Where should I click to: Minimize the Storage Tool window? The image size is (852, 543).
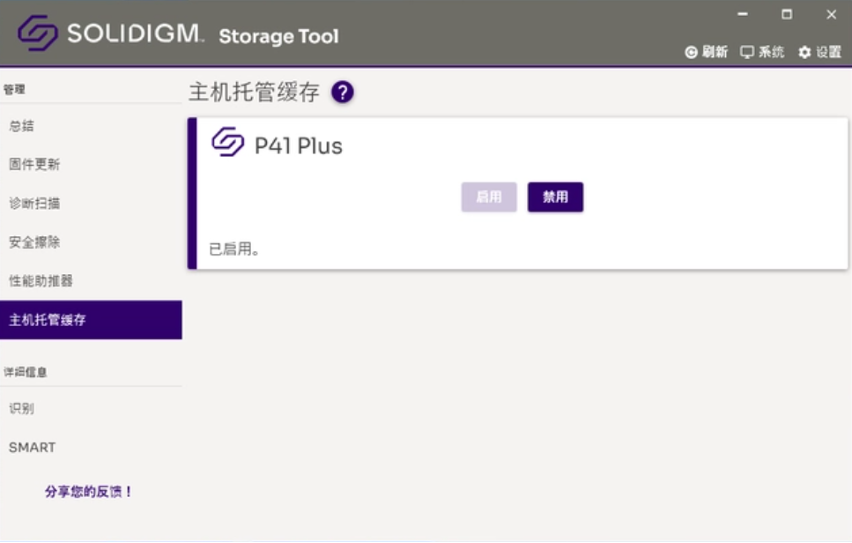tap(743, 14)
